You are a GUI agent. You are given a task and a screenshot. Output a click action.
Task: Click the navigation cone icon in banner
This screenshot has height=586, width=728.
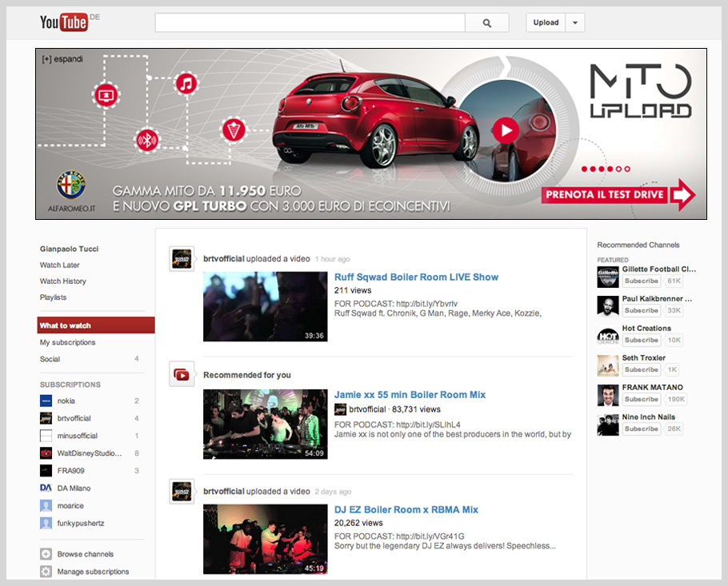[x=234, y=130]
